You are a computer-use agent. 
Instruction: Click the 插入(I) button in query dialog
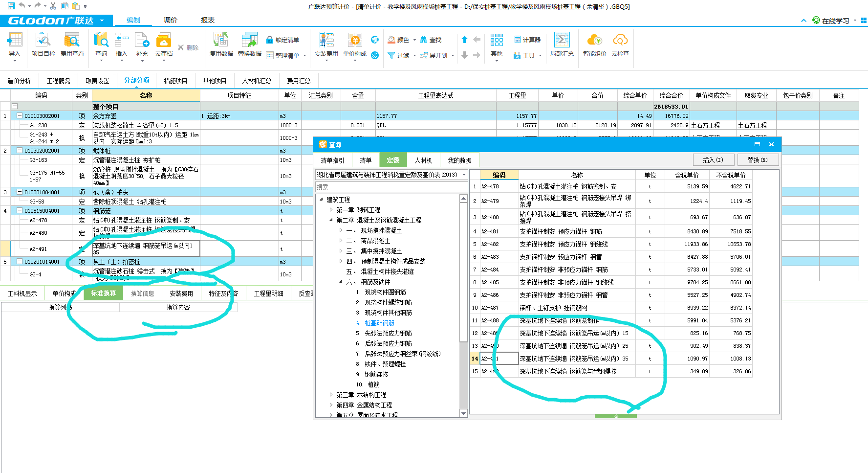point(713,160)
